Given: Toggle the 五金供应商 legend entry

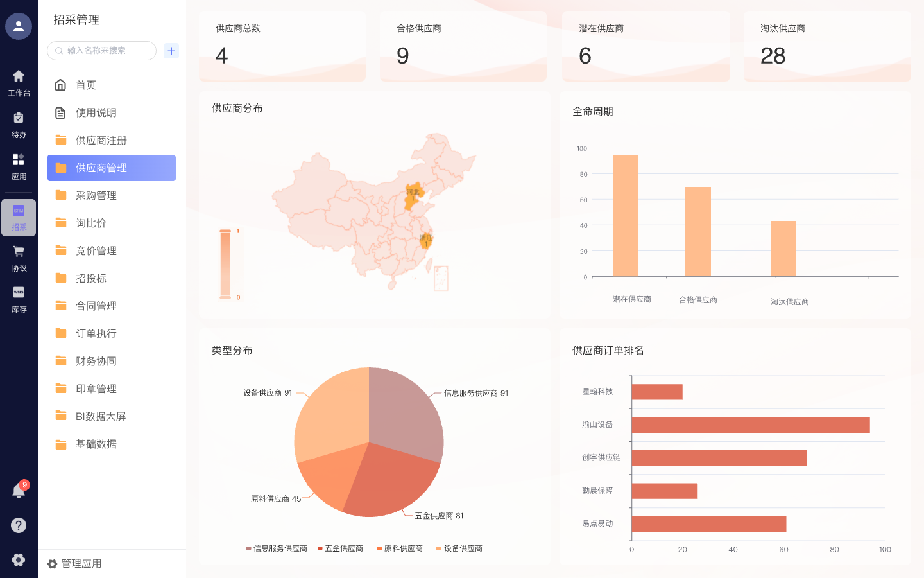Looking at the screenshot, I should pyautogui.click(x=343, y=548).
